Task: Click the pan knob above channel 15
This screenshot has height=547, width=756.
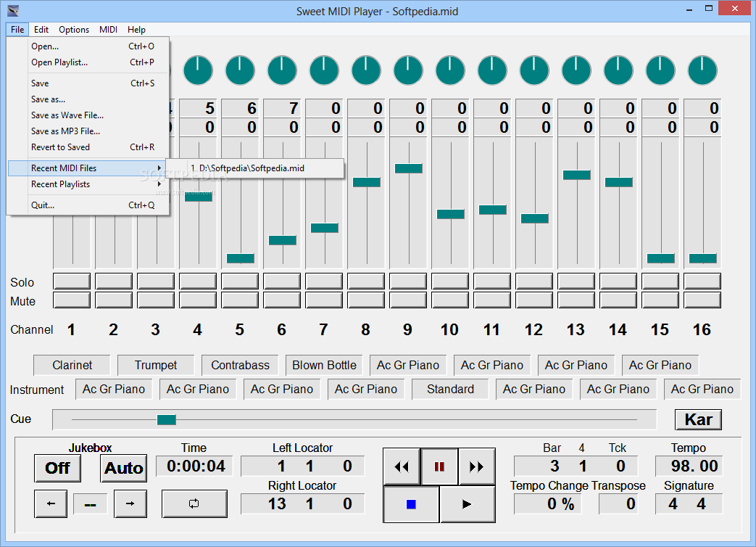Action: pyautogui.click(x=660, y=70)
